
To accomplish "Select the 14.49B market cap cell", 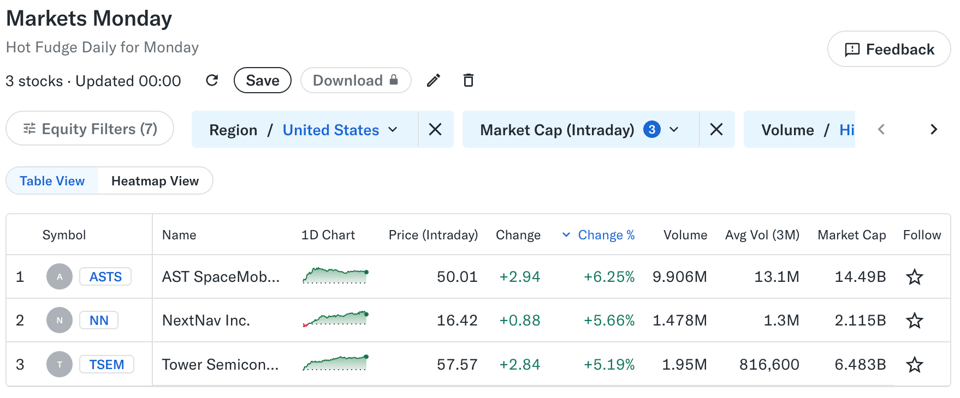I will pos(860,277).
